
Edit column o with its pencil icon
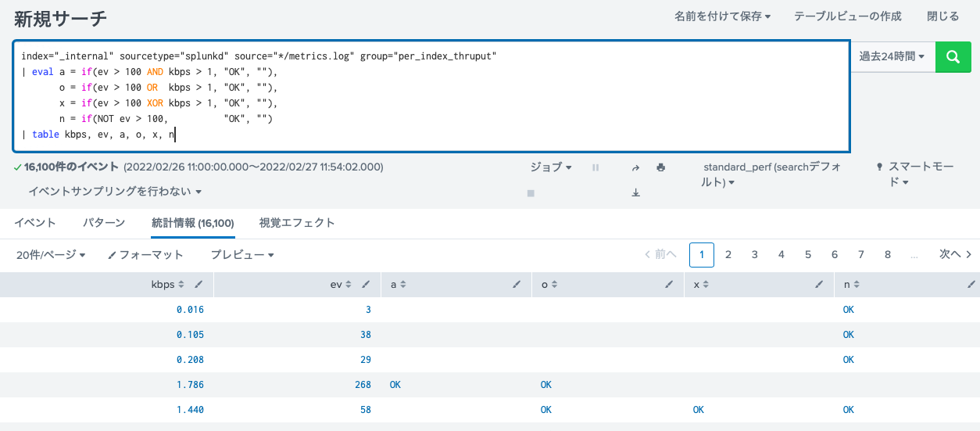pyautogui.click(x=668, y=285)
